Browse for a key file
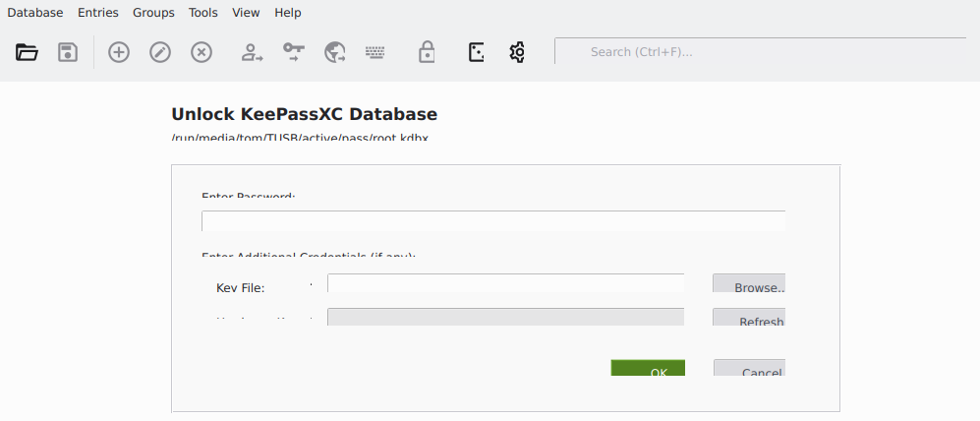The width and height of the screenshot is (980, 421). [749, 282]
